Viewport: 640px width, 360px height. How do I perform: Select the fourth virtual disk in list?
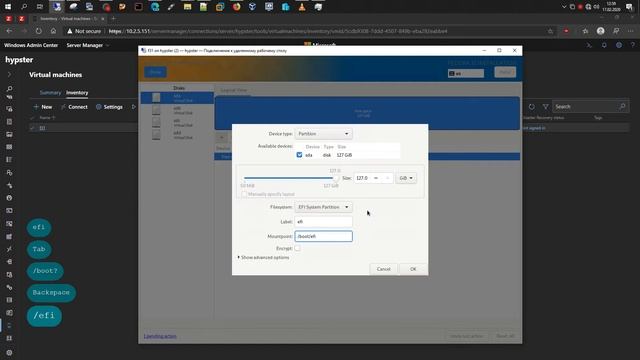point(177,135)
